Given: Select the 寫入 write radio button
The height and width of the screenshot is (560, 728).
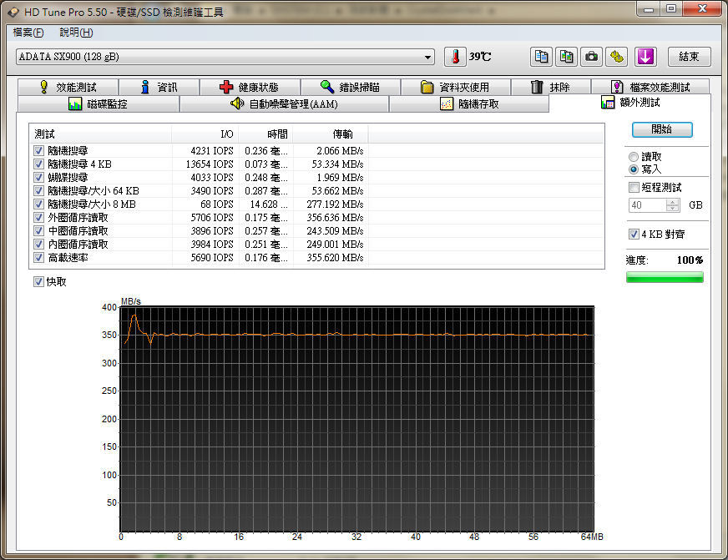Looking at the screenshot, I should 634,169.
